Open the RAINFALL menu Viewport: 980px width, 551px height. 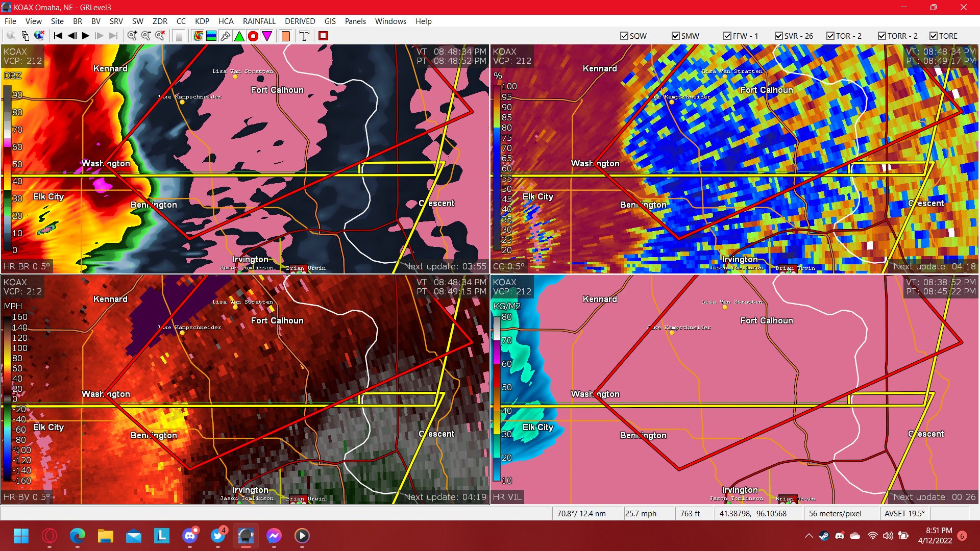point(259,21)
